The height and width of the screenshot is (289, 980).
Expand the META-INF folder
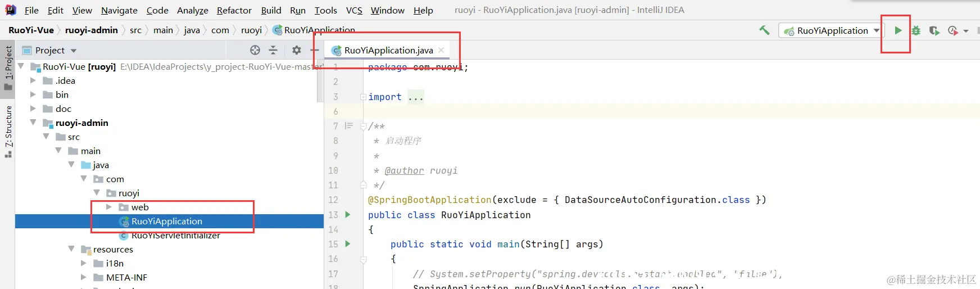click(x=84, y=277)
